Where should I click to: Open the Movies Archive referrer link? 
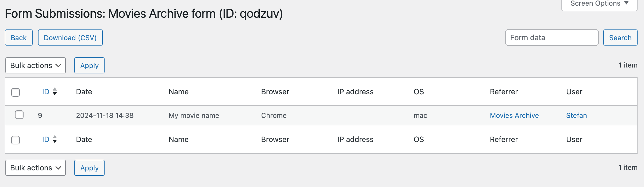click(514, 115)
